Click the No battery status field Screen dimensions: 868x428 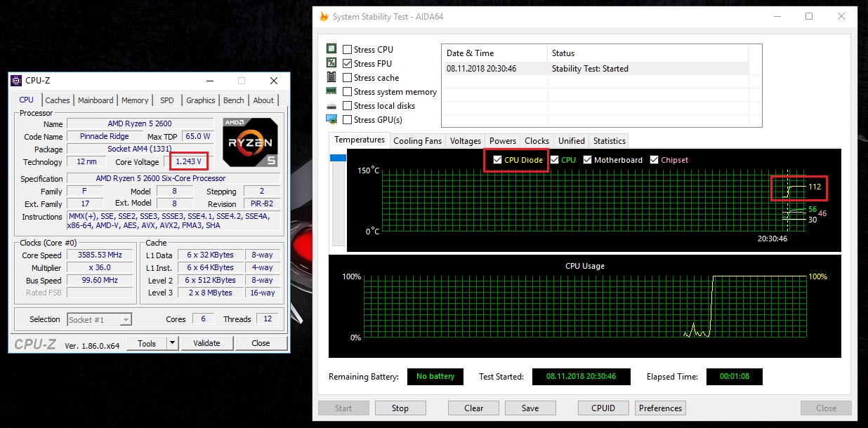435,376
